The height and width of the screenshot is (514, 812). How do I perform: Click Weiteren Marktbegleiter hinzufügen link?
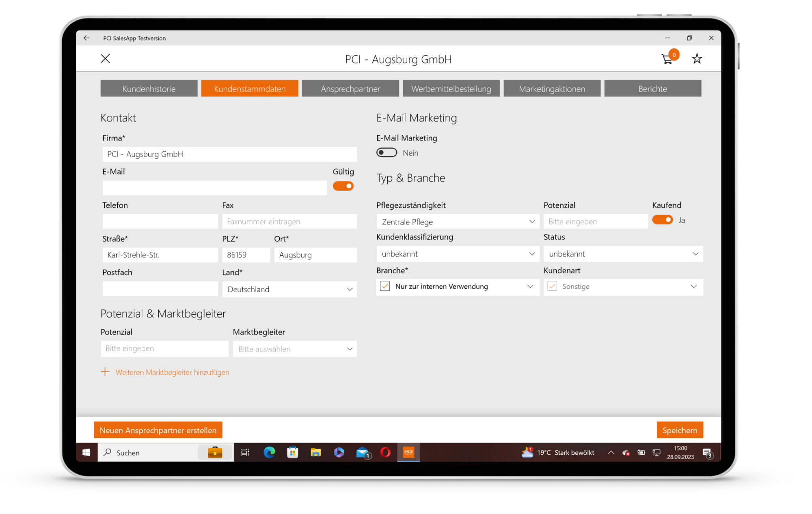click(x=172, y=372)
